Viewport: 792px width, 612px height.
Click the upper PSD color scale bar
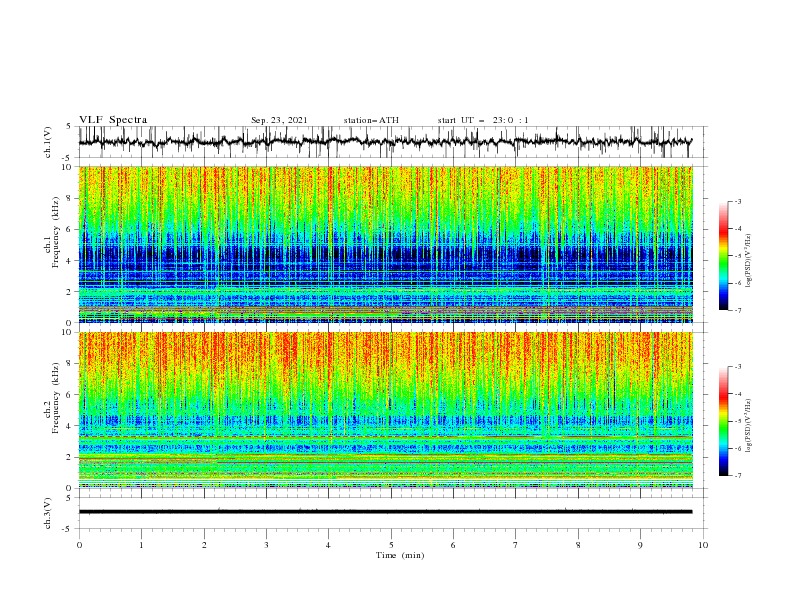pyautogui.click(x=723, y=255)
